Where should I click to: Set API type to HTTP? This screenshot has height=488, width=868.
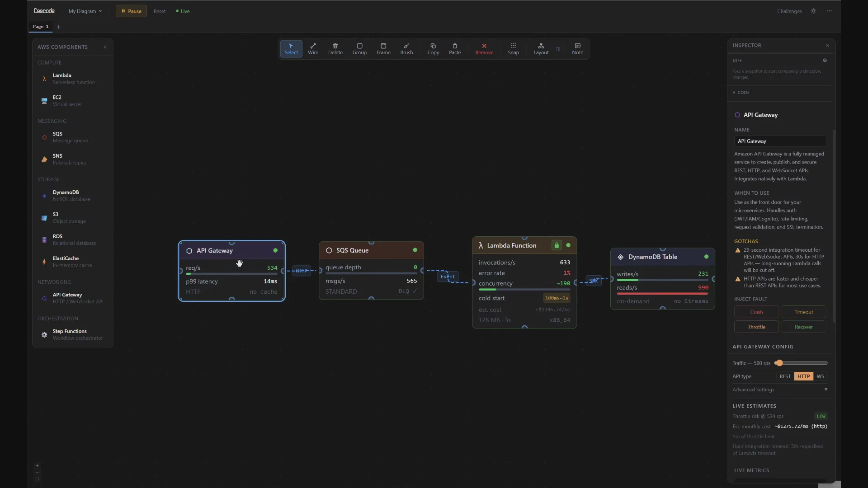[803, 376]
